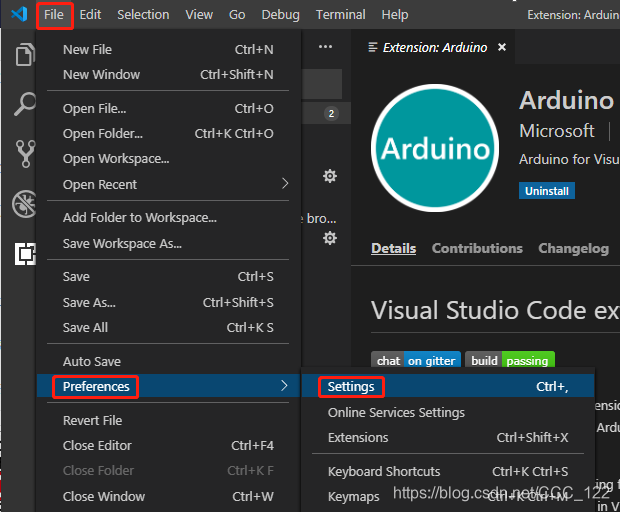This screenshot has width=620, height=512.
Task: Choose Save As...
Action: pyautogui.click(x=168, y=302)
